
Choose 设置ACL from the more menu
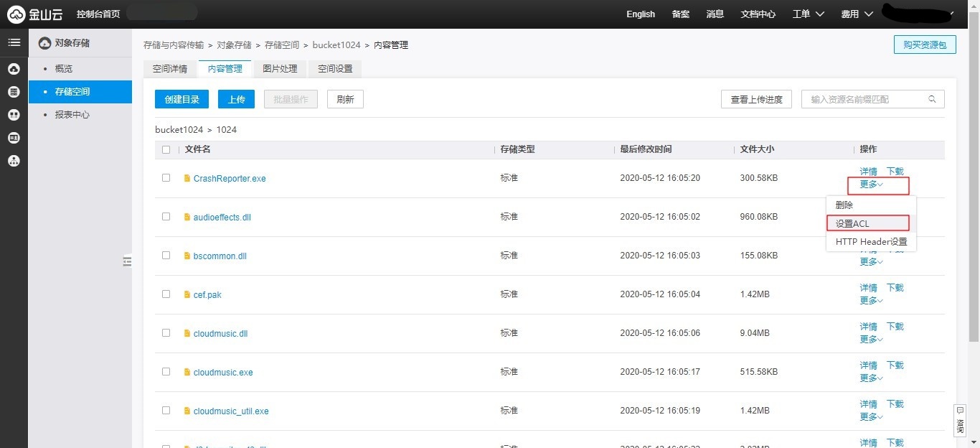871,224
